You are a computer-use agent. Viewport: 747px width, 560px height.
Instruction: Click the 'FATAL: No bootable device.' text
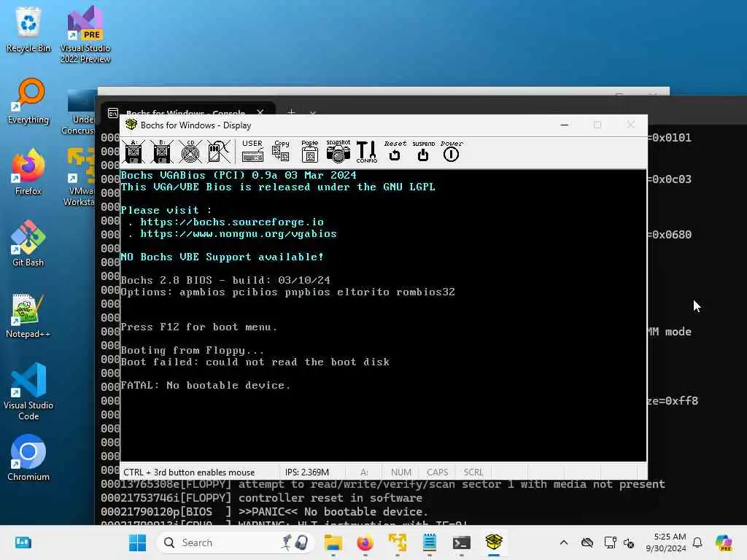[205, 385]
